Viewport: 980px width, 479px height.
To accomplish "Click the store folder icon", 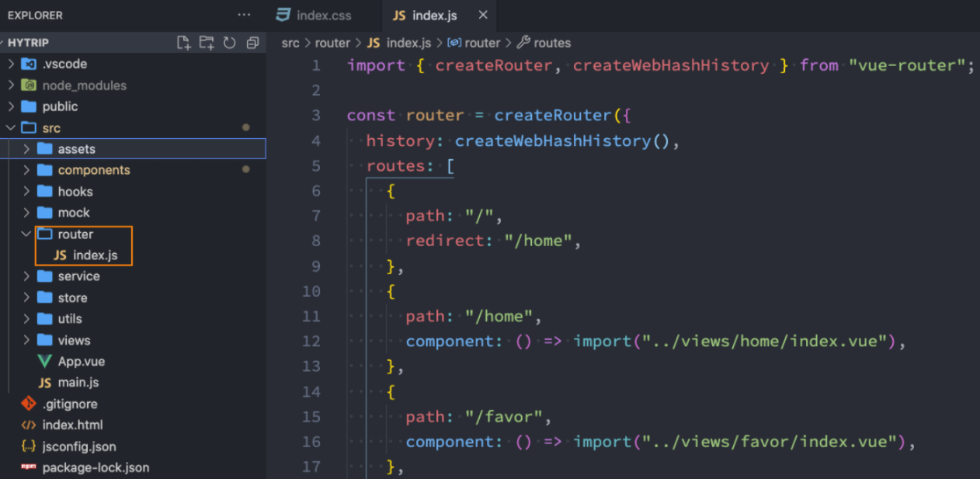I will [x=44, y=297].
